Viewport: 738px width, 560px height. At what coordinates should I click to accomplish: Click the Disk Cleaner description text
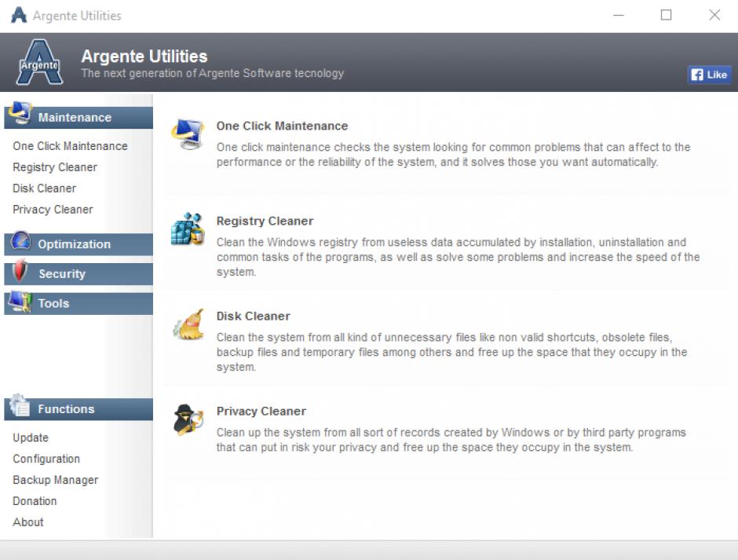point(452,352)
